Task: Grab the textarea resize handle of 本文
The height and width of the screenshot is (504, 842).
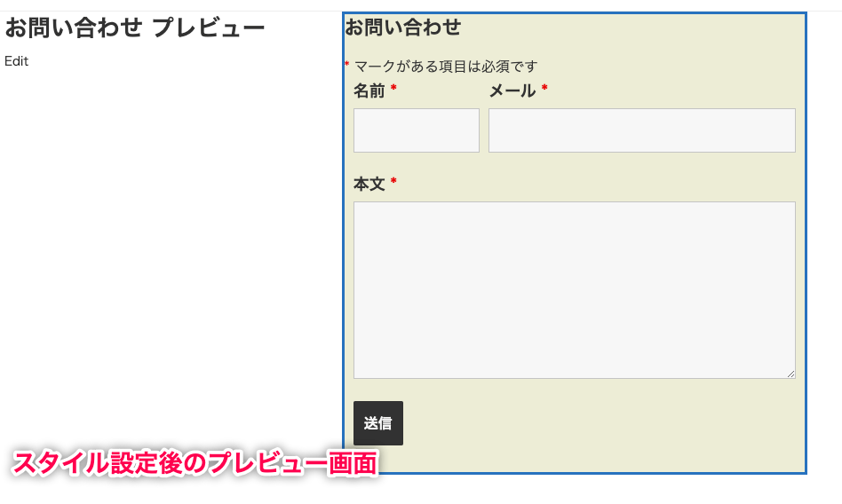Action: tap(791, 374)
